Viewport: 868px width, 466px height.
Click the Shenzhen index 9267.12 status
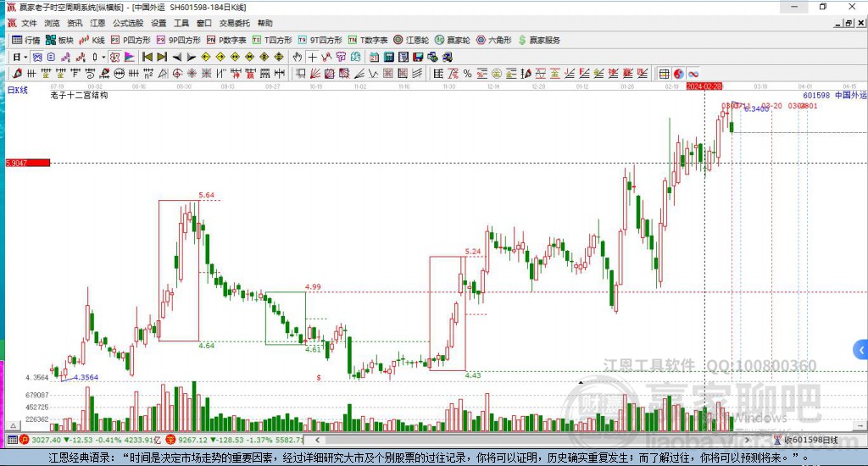click(x=235, y=440)
